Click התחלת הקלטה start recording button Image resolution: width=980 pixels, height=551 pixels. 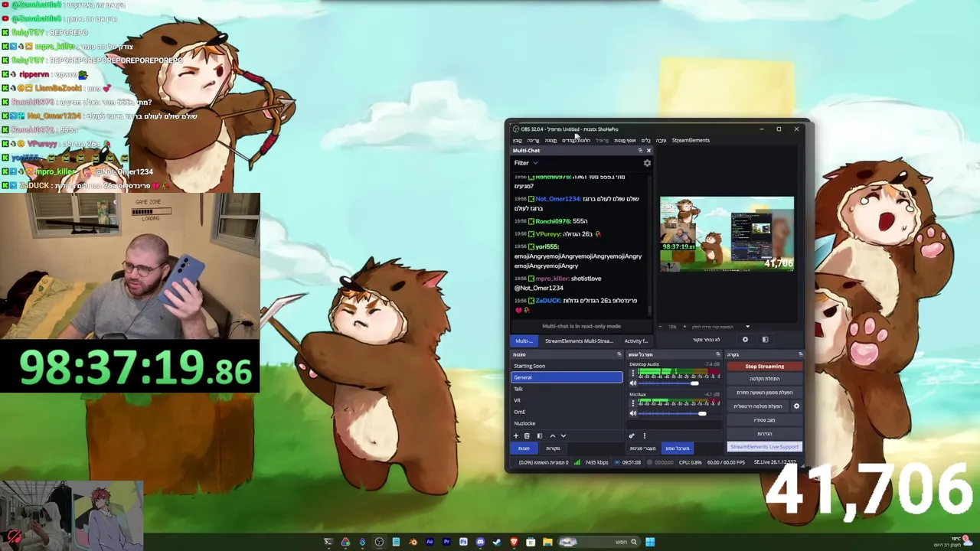point(765,379)
